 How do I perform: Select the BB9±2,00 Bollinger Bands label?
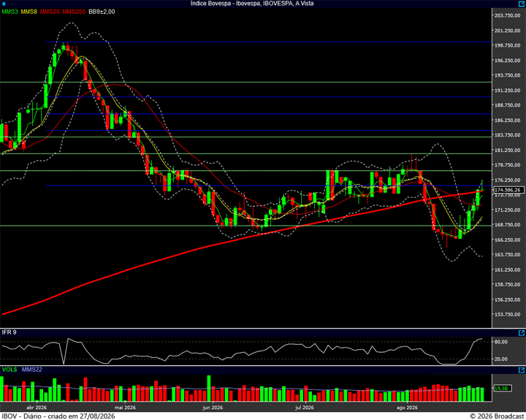point(102,12)
